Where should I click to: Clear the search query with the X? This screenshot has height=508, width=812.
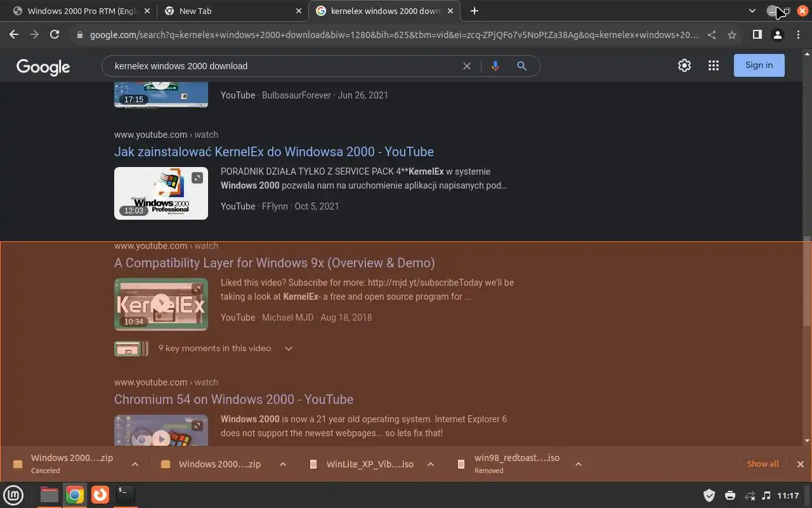[467, 66]
